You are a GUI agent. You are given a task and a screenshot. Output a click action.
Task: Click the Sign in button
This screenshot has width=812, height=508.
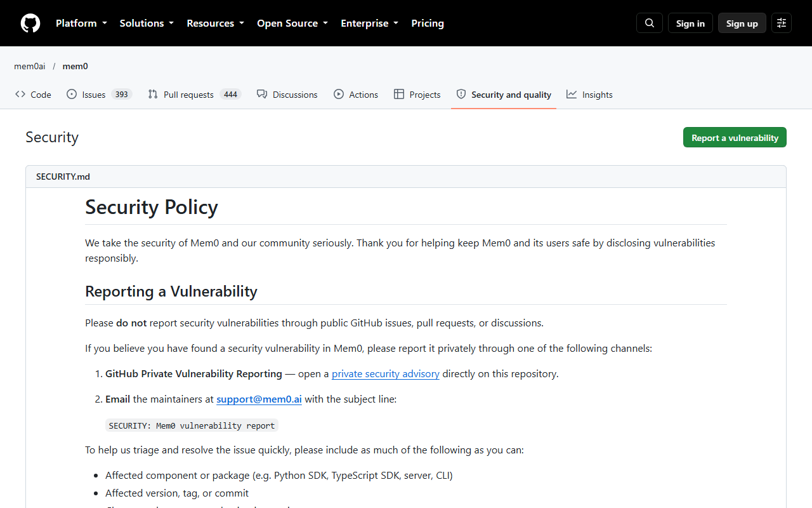[x=690, y=23]
